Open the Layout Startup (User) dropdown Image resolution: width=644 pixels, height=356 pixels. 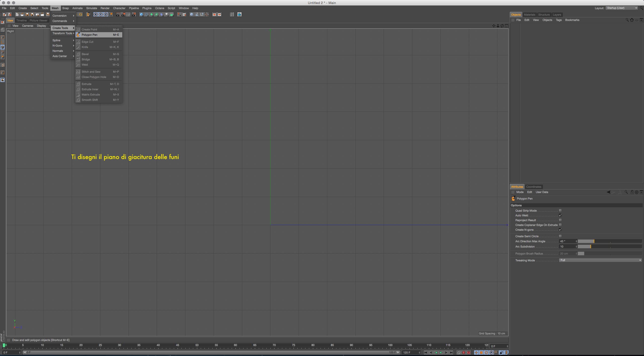[622, 8]
